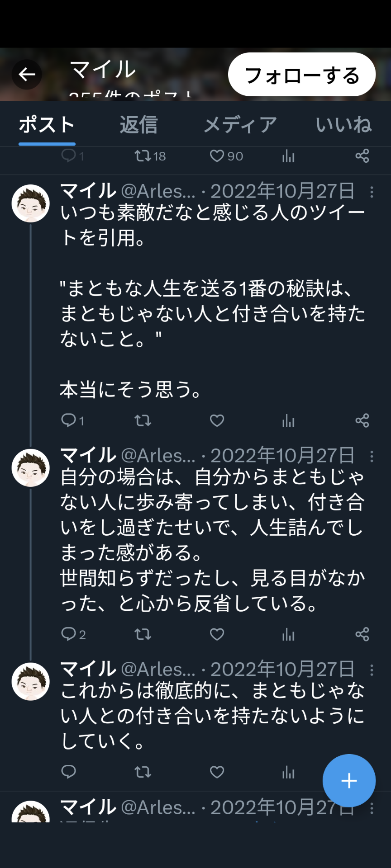Screen dimensions: 391x868
Task: Like the これからは徹底的に post
Action: [217, 772]
